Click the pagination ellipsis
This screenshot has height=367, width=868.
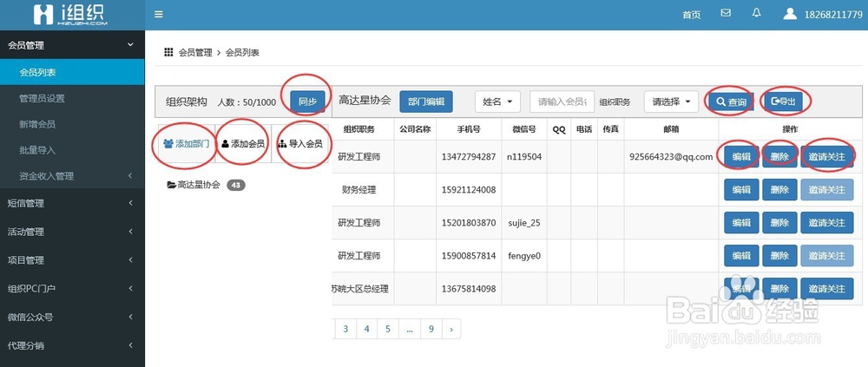[x=410, y=329]
